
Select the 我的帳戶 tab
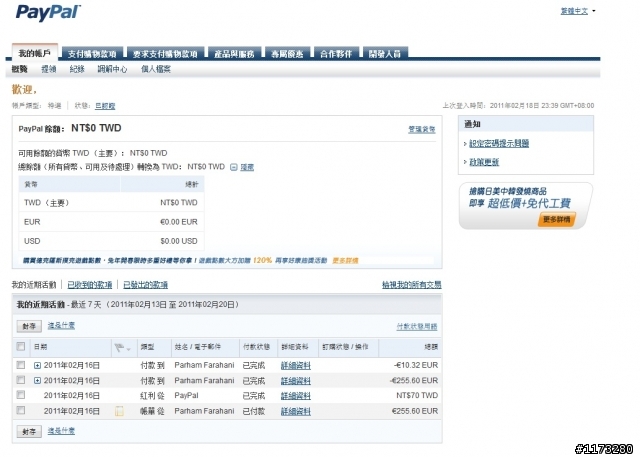[35, 53]
